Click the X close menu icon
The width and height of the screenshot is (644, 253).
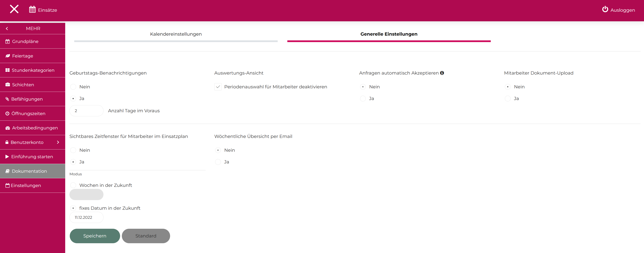[x=14, y=9]
